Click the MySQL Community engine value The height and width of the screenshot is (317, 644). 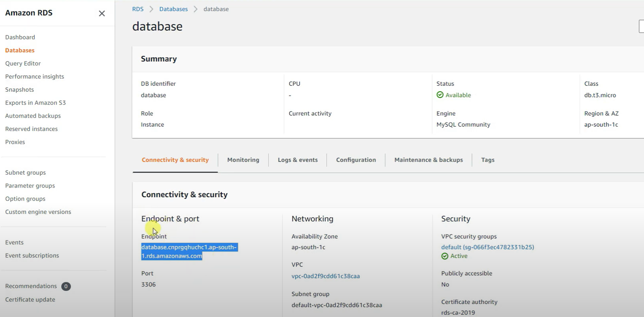click(x=463, y=125)
